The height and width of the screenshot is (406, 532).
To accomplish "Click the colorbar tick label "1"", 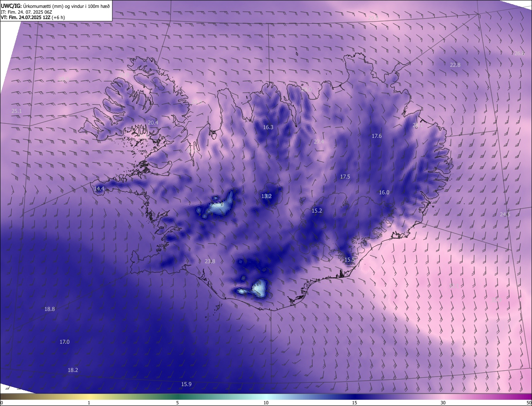I will pos(89,403).
